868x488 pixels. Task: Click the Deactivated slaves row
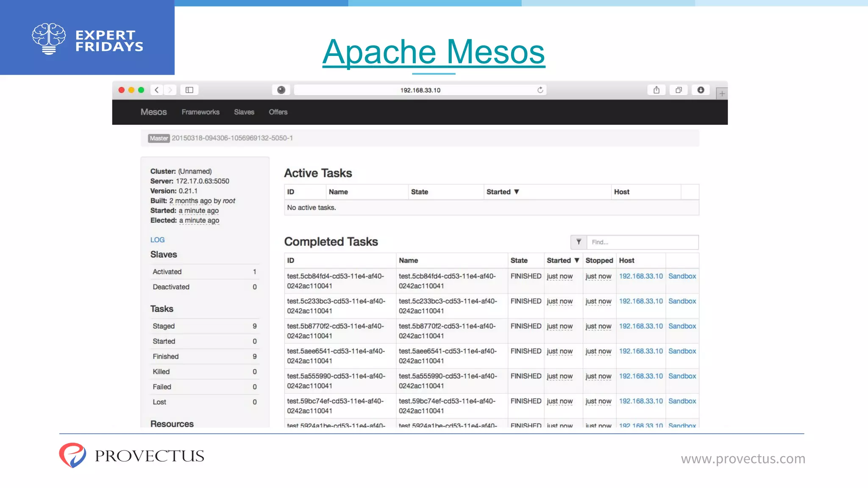click(205, 287)
